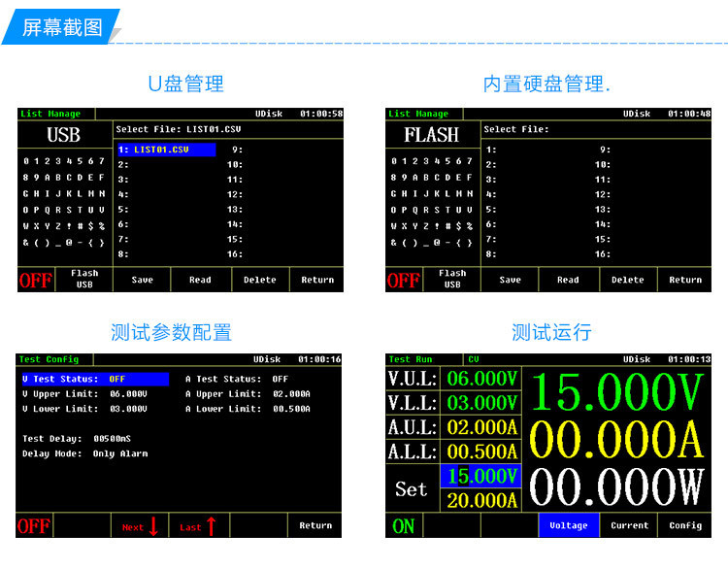The height and width of the screenshot is (569, 728).
Task: Select the 20.000A set current field
Action: tap(481, 500)
